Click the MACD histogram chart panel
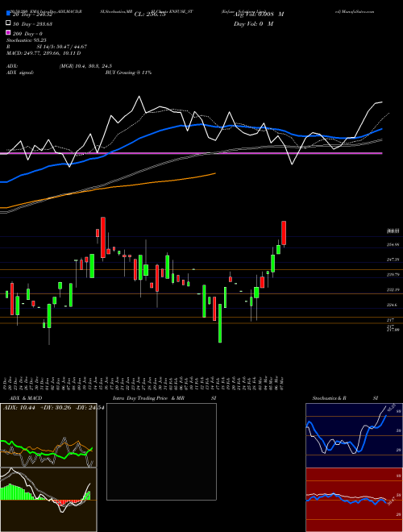Viewport: 403px width, 532px height. tap(48, 500)
